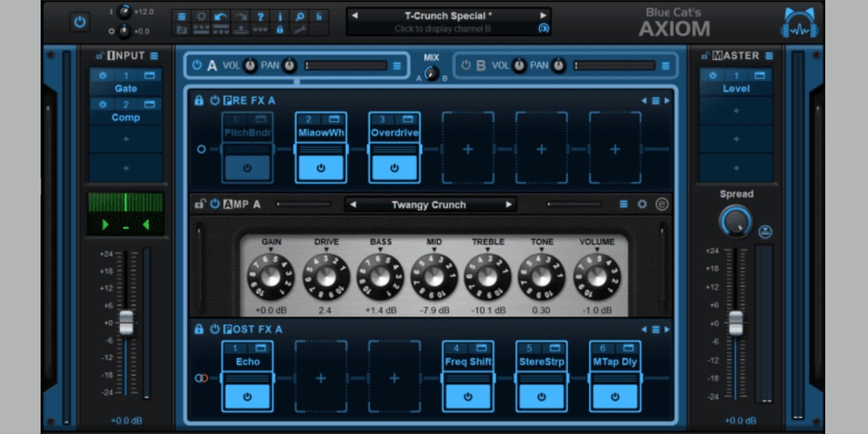Screen dimensions: 868x434
Task: Click the magnifier zoom icon in toolbar
Action: coord(300,16)
